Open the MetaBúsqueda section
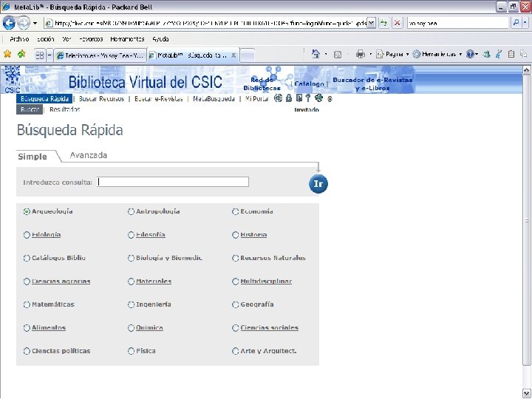 (x=214, y=99)
